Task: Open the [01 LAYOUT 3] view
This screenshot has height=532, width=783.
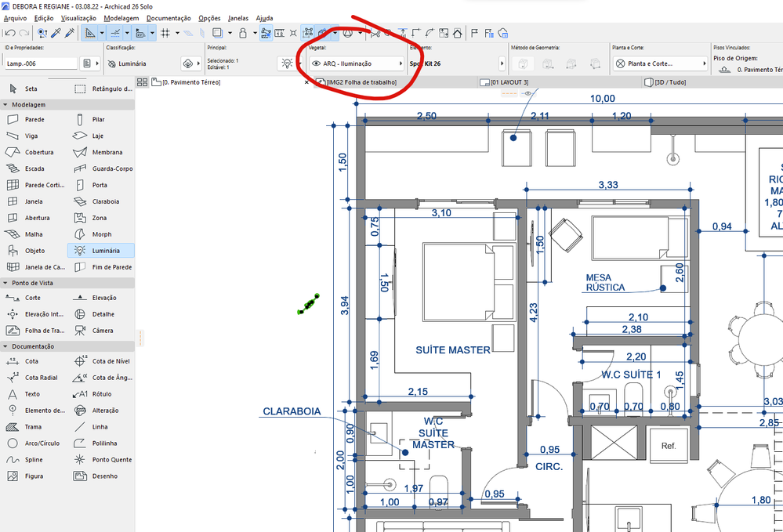Action: 510,81
